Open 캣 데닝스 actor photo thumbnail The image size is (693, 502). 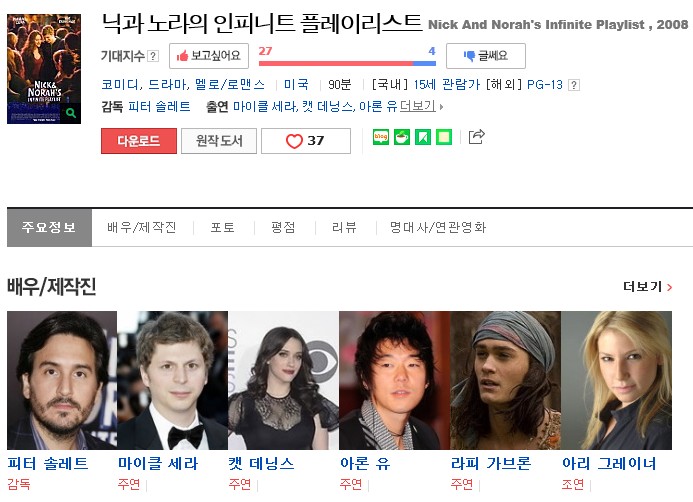(284, 380)
